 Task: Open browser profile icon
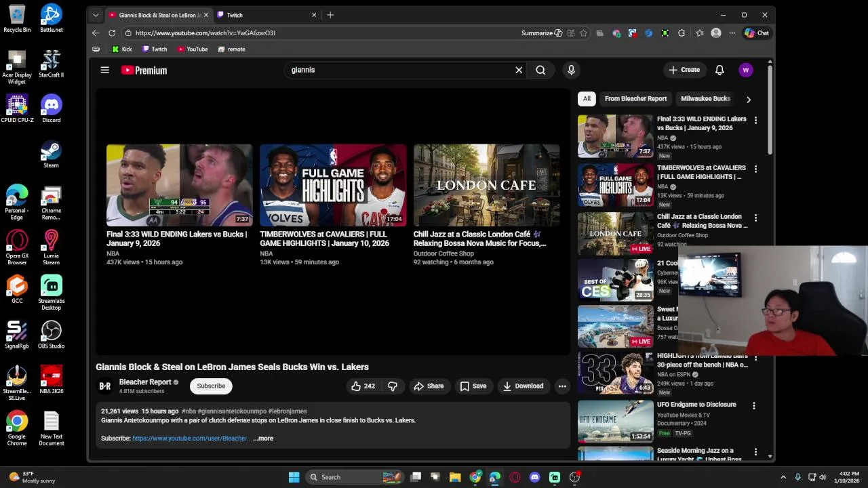coord(716,33)
